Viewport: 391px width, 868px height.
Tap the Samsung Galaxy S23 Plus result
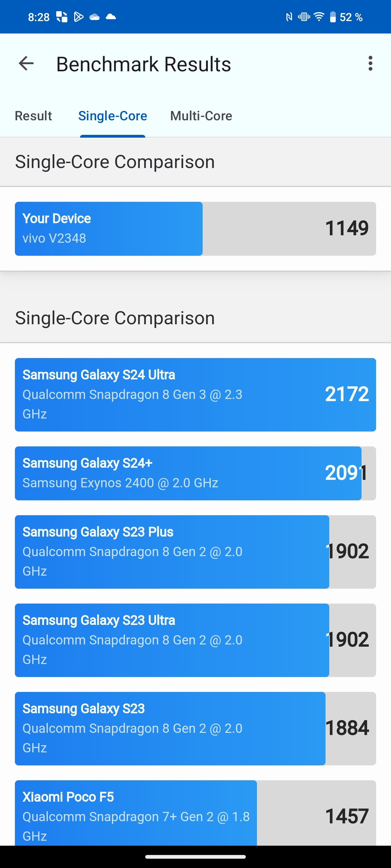(195, 551)
